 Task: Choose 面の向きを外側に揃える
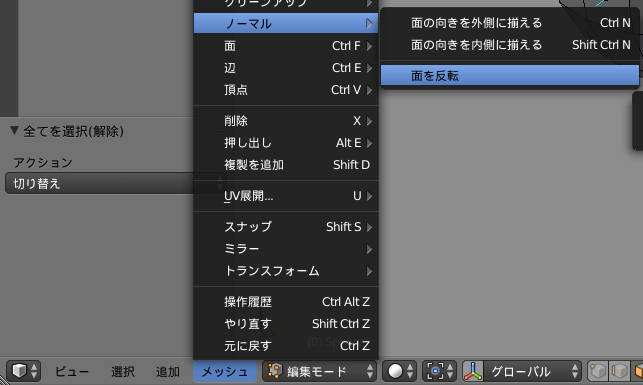click(x=510, y=23)
